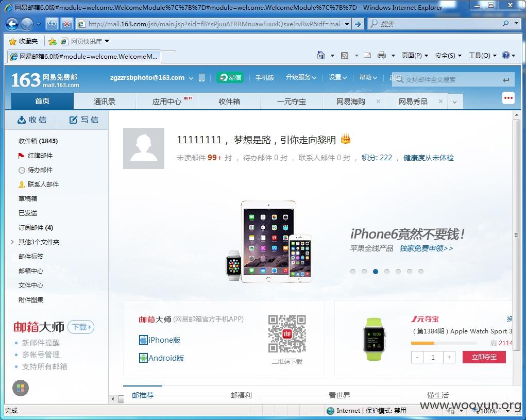
Task: Select the second banner carousel dot
Action: click(364, 272)
